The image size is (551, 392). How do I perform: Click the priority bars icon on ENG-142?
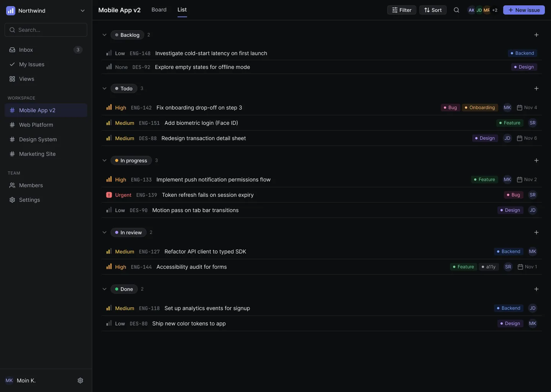pyautogui.click(x=109, y=108)
